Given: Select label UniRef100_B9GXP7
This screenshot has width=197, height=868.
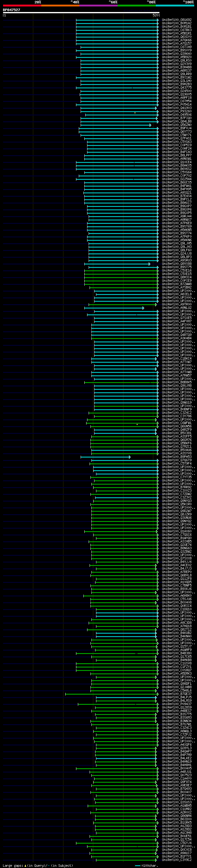Looking at the screenshot, I should click(176, 206).
